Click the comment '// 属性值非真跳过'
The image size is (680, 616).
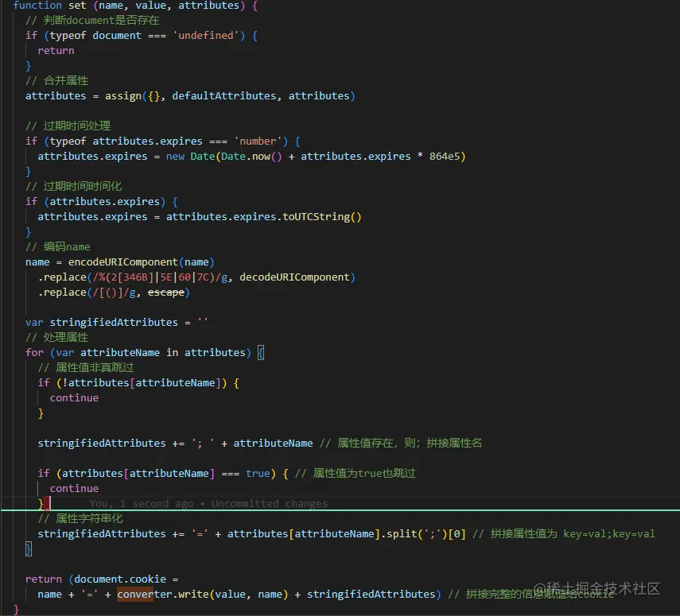pyautogui.click(x=86, y=367)
